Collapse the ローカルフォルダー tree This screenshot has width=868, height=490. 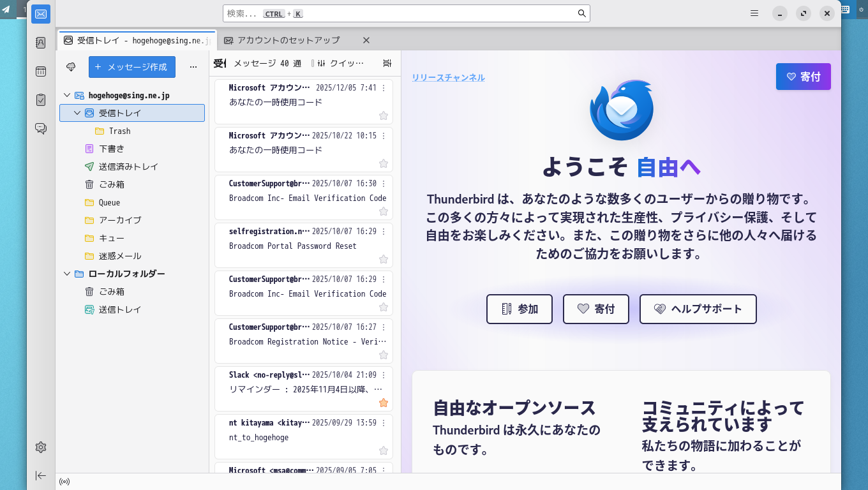[67, 274]
